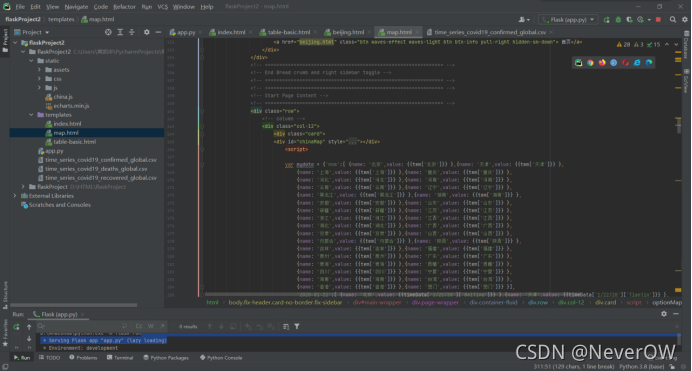Rerun icon in Run panel sidebar
The image size is (692, 371).
pos(16,327)
